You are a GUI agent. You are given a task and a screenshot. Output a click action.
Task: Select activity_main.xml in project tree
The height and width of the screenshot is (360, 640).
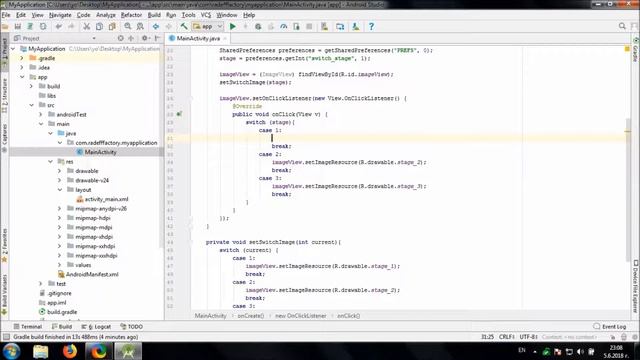pyautogui.click(x=102, y=199)
